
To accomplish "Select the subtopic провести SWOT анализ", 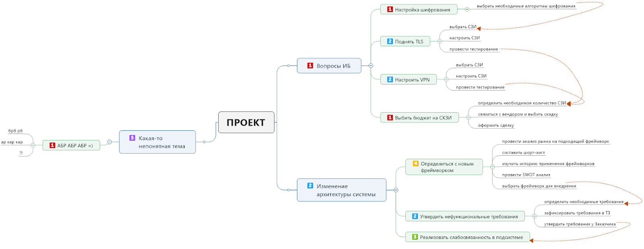I will coord(526,175).
